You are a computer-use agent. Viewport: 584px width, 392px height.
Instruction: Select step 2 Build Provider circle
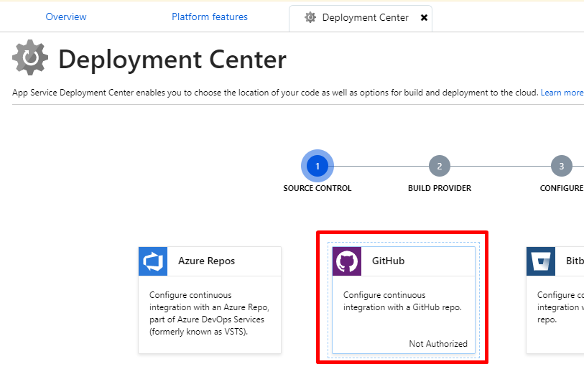point(440,166)
